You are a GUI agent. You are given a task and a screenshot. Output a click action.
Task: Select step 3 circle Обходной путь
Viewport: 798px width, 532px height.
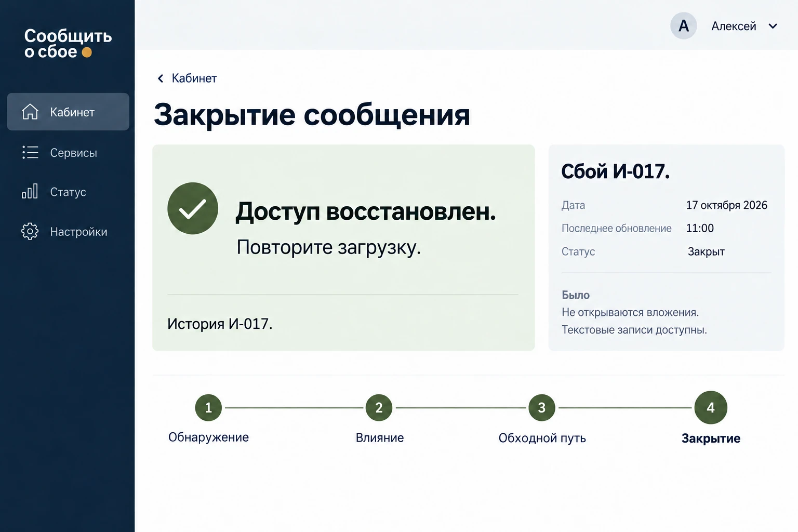coord(542,408)
